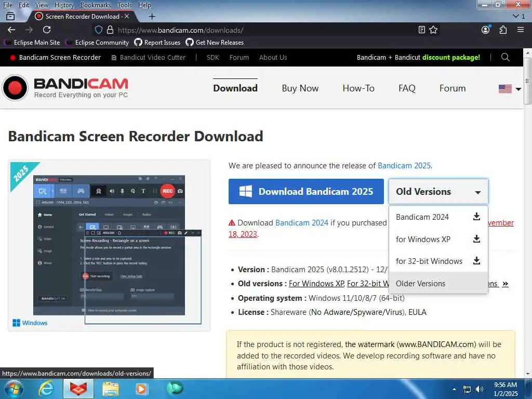Viewport: 532px width, 399px height.
Task: Click the taskbar clock showing 9:56 AM
Action: point(506,389)
